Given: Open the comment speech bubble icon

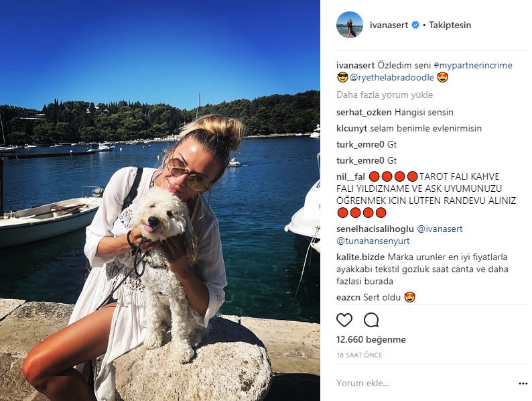Looking at the screenshot, I should coord(371,320).
